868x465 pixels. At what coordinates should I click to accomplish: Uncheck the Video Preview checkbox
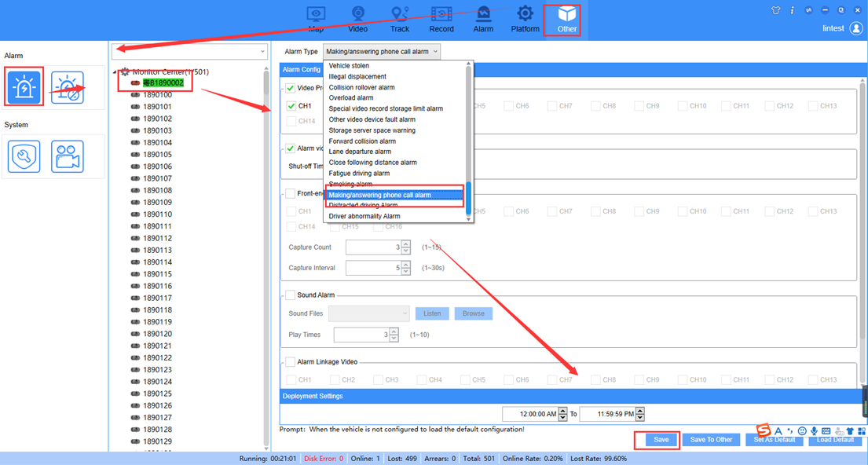pyautogui.click(x=290, y=88)
